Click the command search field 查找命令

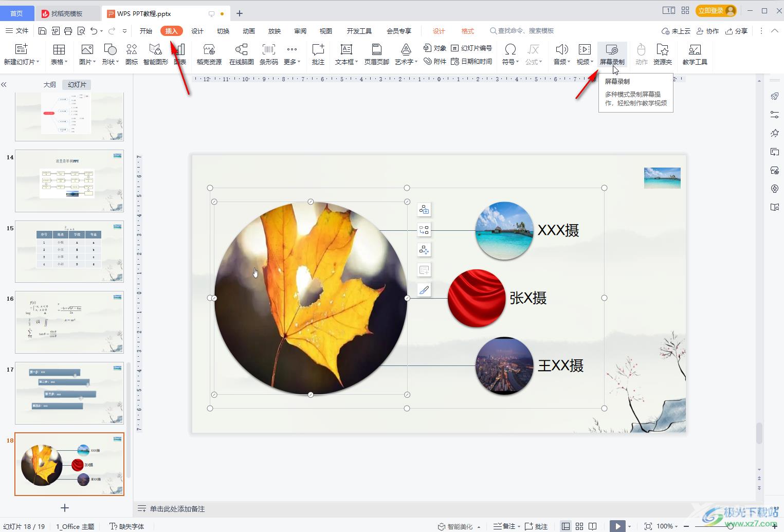522,31
